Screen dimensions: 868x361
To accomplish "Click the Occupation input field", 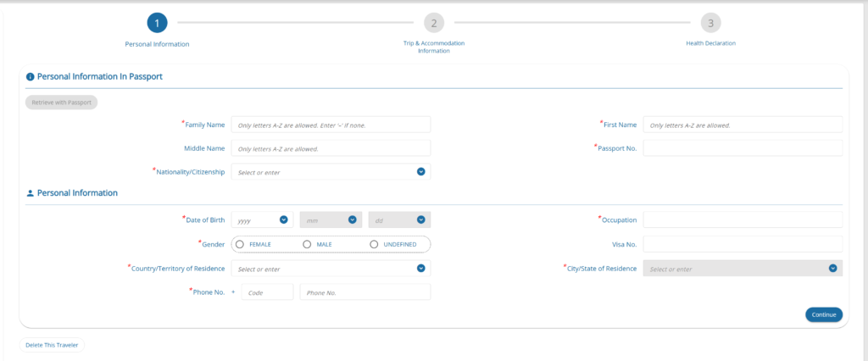I will point(743,220).
